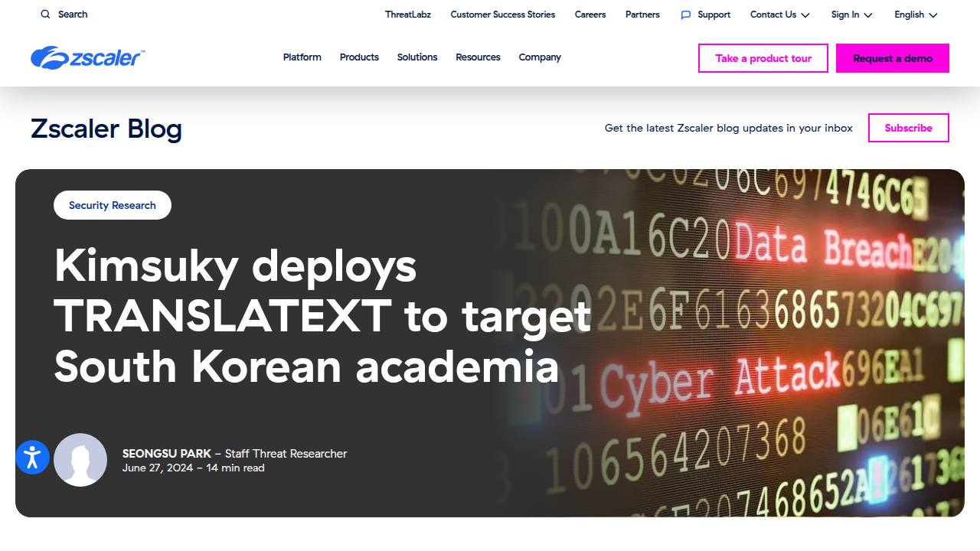Open the English language selector
The width and height of the screenshot is (980, 551).
(916, 15)
